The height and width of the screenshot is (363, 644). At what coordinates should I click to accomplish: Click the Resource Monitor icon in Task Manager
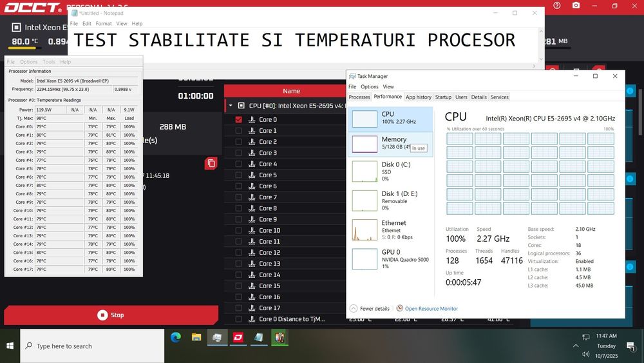point(400,308)
